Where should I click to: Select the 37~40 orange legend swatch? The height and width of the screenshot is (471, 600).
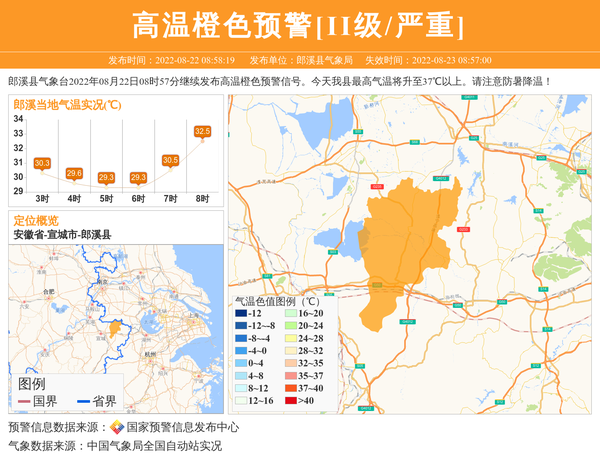[286, 388]
